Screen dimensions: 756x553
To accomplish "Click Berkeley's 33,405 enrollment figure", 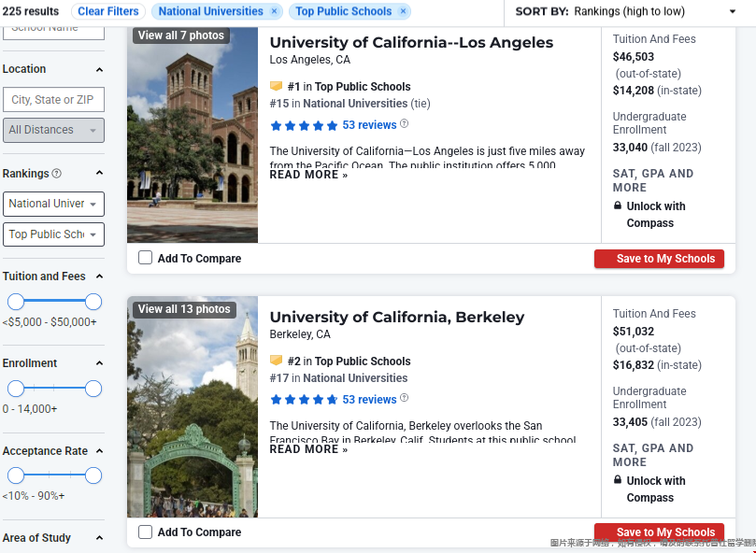I will pos(630,422).
